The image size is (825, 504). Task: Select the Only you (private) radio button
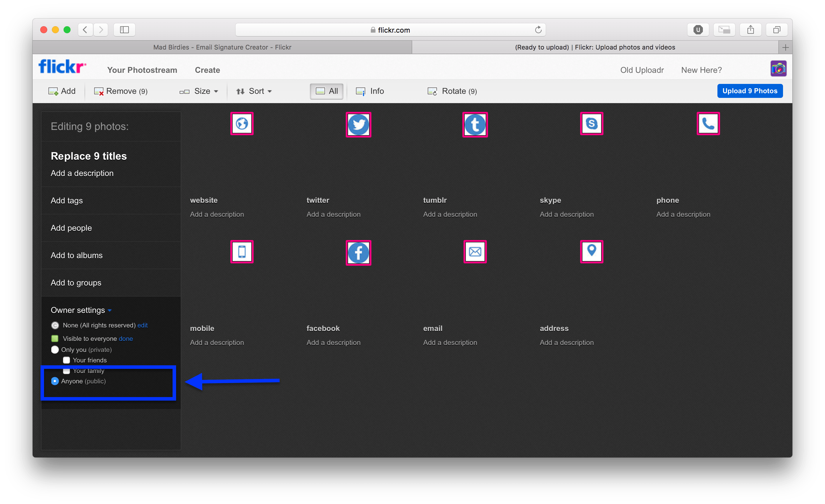pyautogui.click(x=55, y=350)
